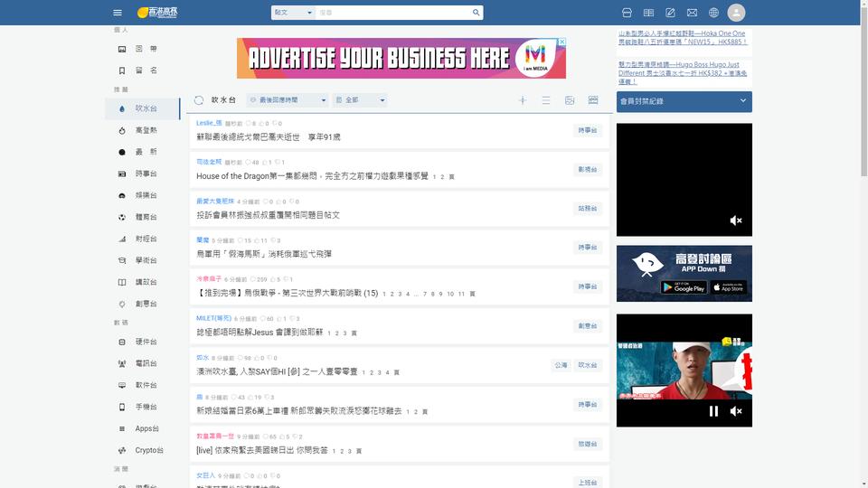Image resolution: width=868 pixels, height=488 pixels.
Task: Open the House of the Dragon thread
Action: [312, 176]
